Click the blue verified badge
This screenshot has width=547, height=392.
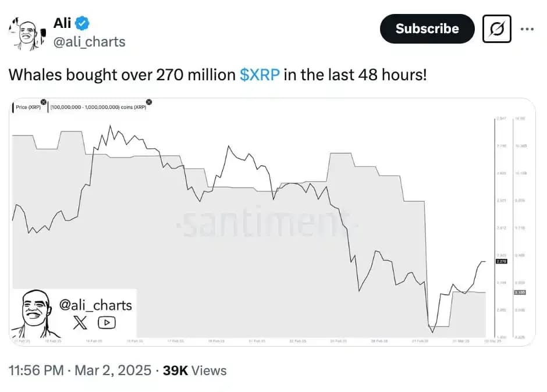[84, 23]
